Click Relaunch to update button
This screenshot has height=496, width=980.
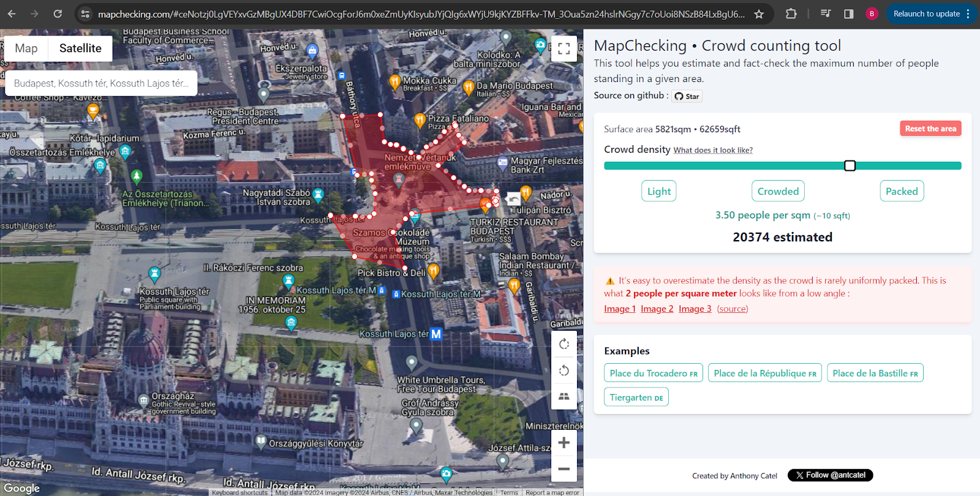931,13
